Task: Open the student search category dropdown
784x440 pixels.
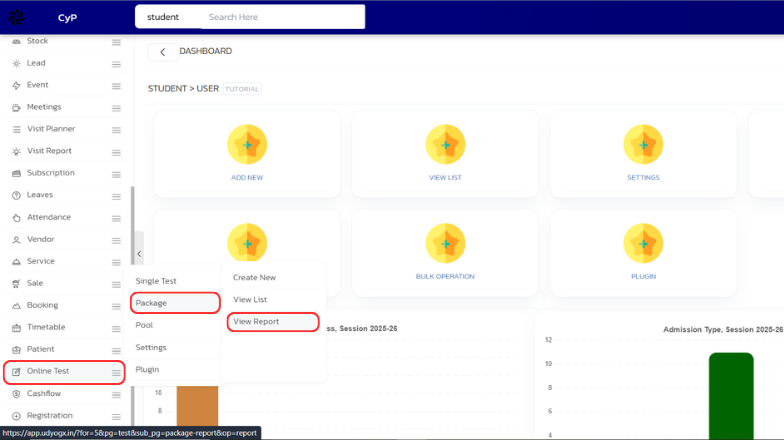Action: click(163, 17)
